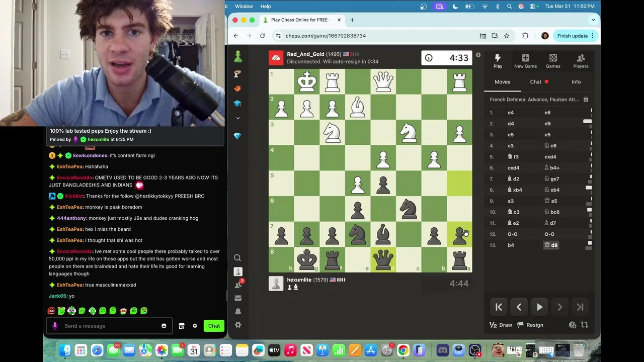This screenshot has height=362, width=644.
Task: Open the chat shop icon
Action: click(x=182, y=326)
